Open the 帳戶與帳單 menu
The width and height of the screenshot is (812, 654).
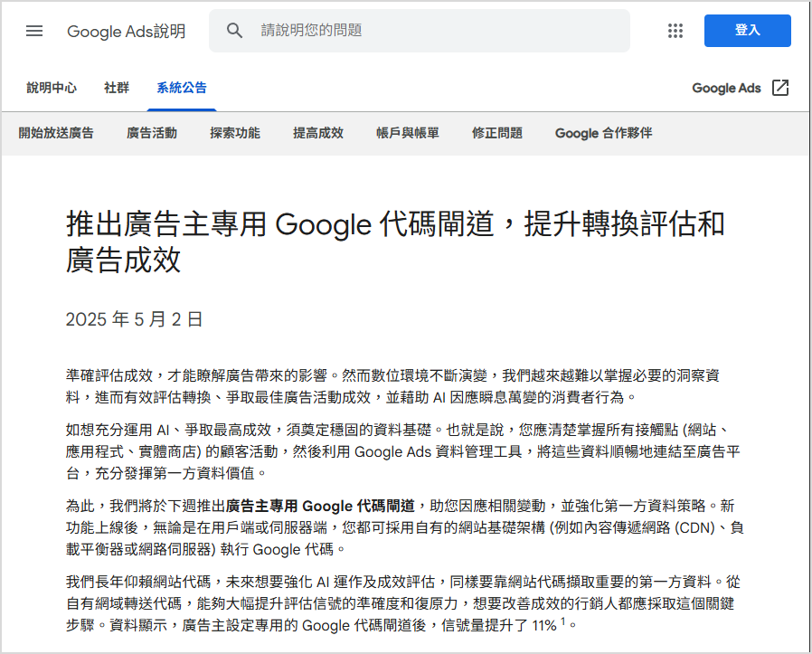point(408,133)
